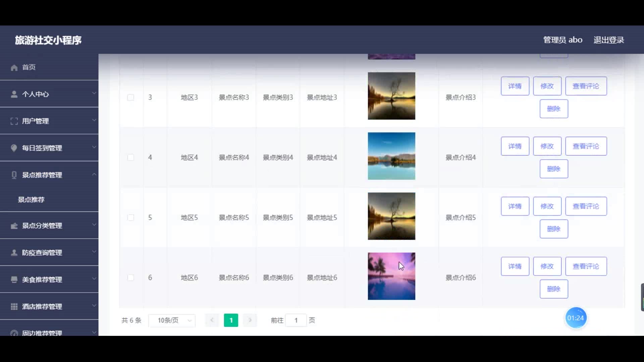The height and width of the screenshot is (362, 644).
Task: Click 修改 for 景点名称6
Action: click(x=547, y=266)
